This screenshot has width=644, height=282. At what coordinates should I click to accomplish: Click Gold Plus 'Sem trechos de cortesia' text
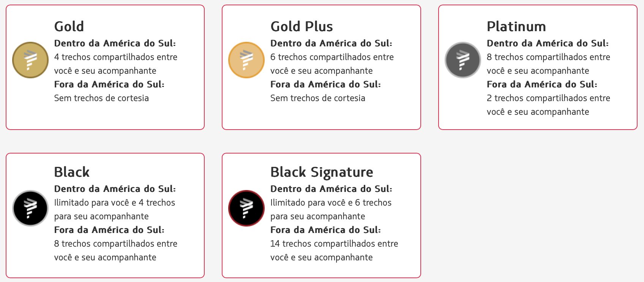[318, 98]
